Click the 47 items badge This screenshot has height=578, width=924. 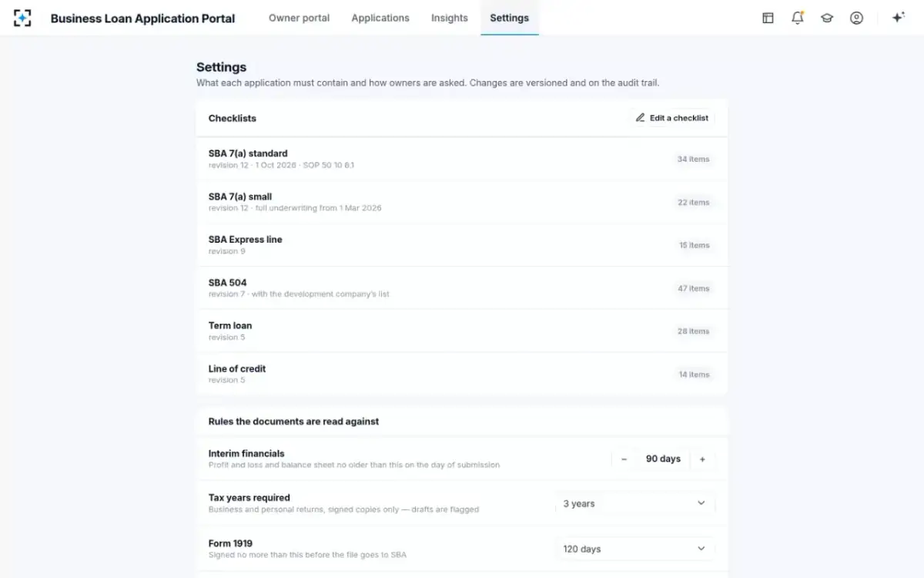(693, 289)
